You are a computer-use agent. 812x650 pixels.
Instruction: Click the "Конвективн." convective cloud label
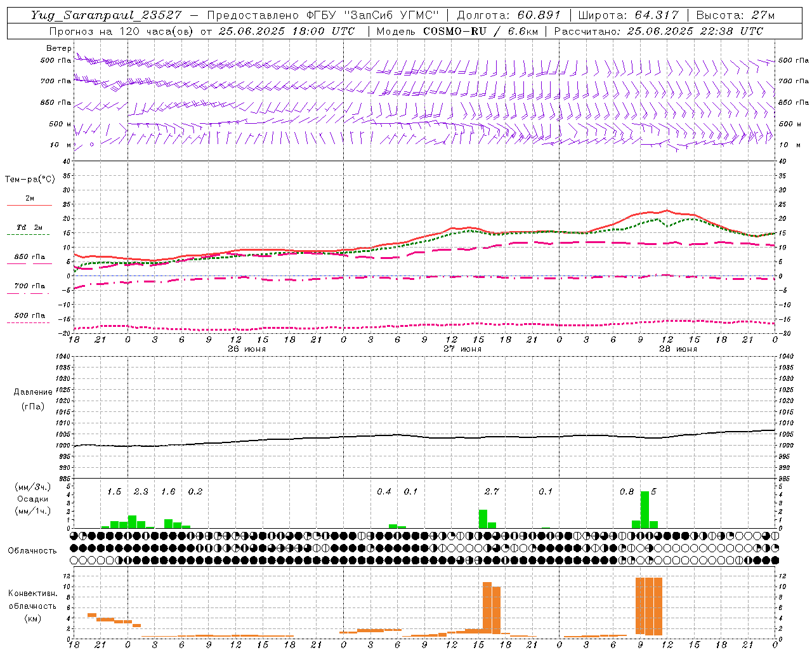(32, 593)
